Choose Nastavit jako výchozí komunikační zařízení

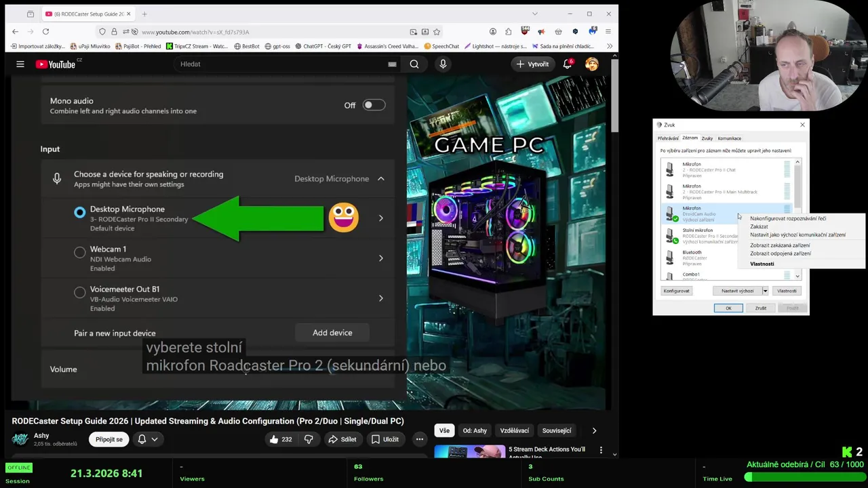click(798, 235)
